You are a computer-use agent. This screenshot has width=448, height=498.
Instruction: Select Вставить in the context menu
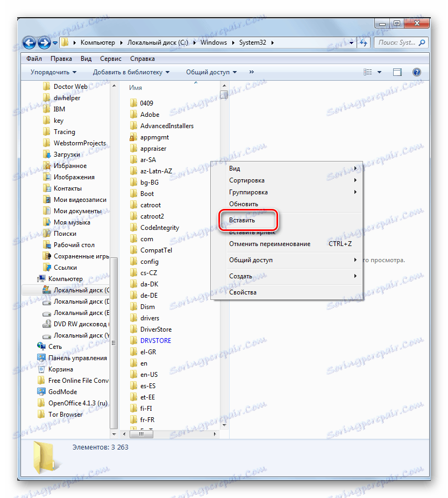point(242,220)
